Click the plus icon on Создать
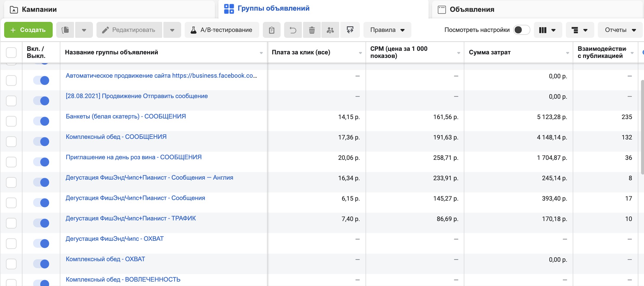The image size is (644, 286). point(13,30)
